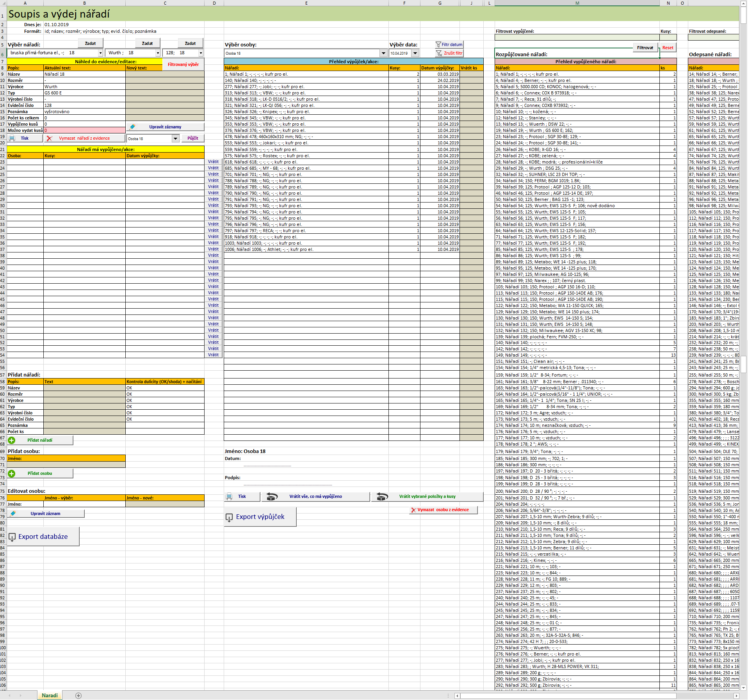This screenshot has width=748, height=700.
Task: Select column E header
Action: (x=306, y=3)
